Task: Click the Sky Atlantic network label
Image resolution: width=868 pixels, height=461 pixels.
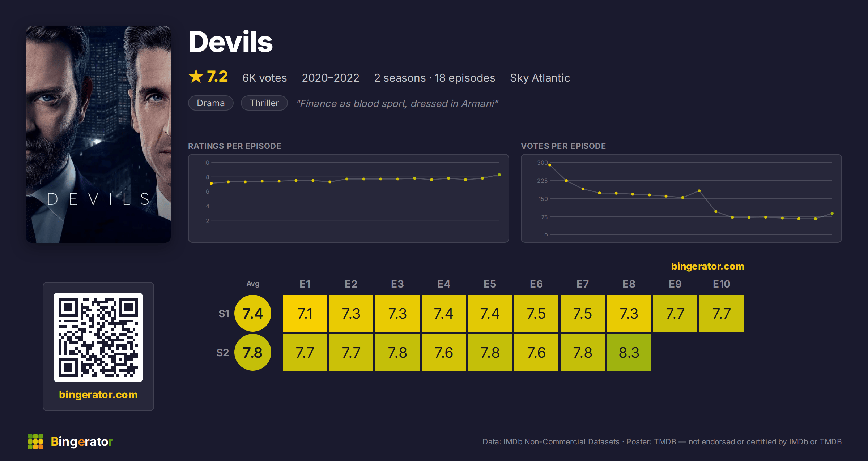Action: coord(540,78)
